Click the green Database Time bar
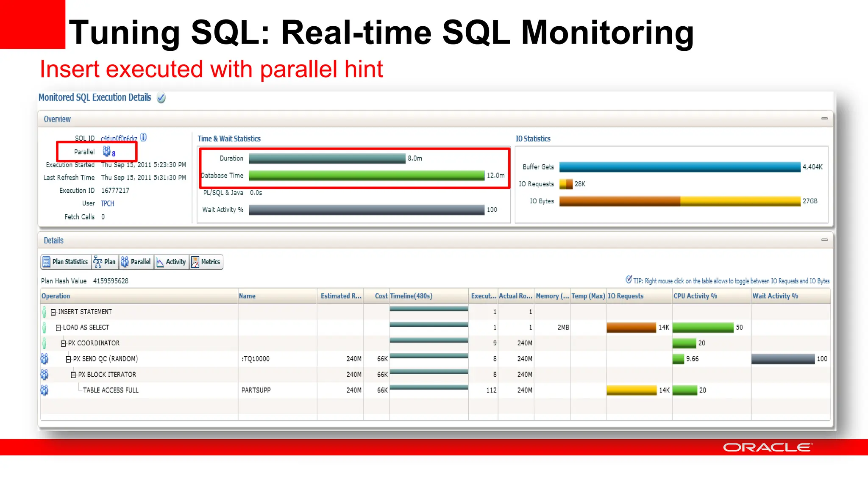This screenshot has height=488, width=868. [366, 175]
